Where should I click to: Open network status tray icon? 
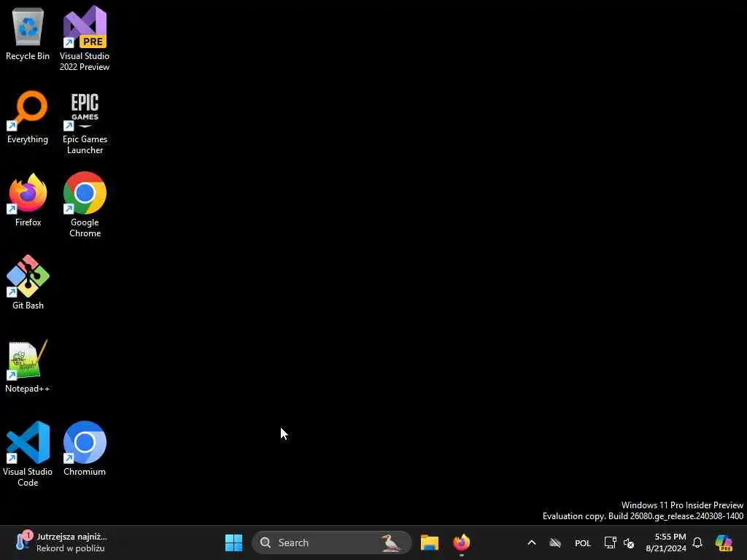pyautogui.click(x=611, y=542)
